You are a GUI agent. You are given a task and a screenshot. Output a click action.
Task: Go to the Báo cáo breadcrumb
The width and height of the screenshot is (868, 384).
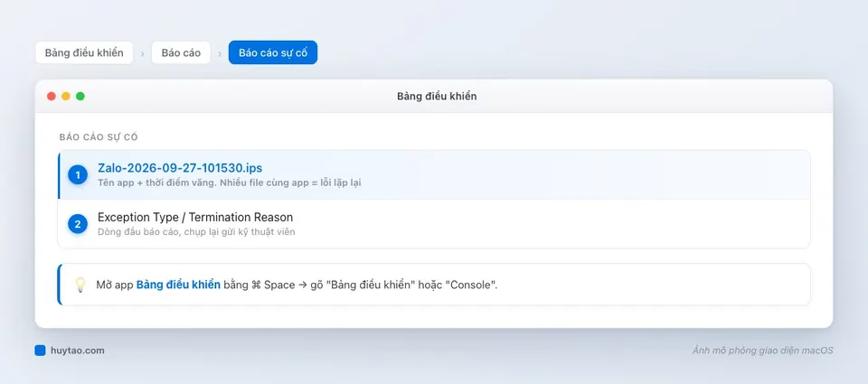click(x=181, y=52)
